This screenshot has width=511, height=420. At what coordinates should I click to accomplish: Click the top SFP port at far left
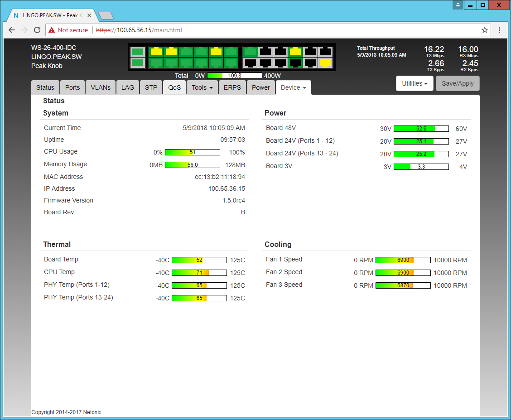(x=138, y=51)
